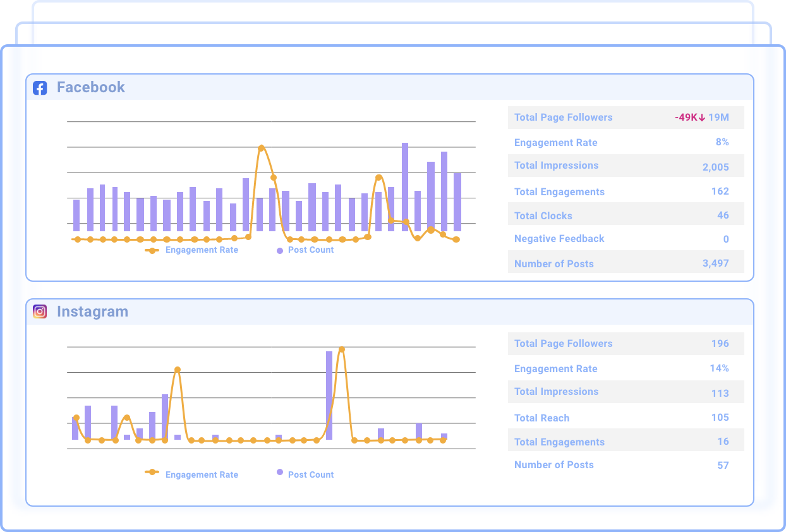Select the Negative Feedback metric
786x532 pixels.
point(559,239)
